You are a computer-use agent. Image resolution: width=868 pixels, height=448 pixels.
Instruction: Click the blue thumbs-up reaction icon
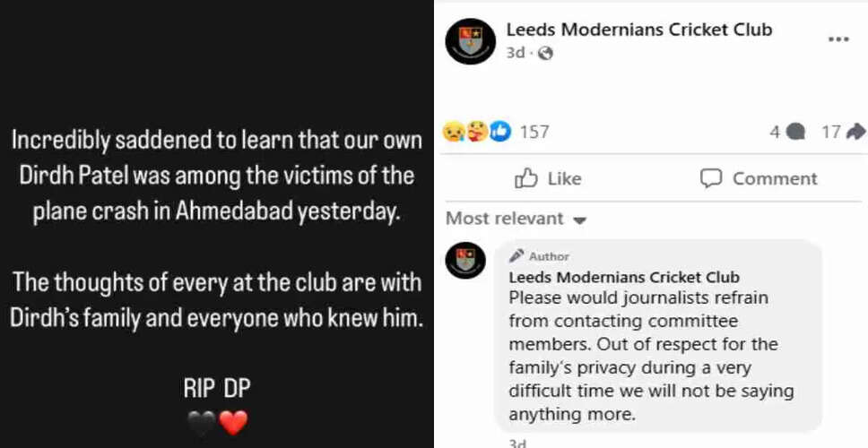(x=499, y=132)
